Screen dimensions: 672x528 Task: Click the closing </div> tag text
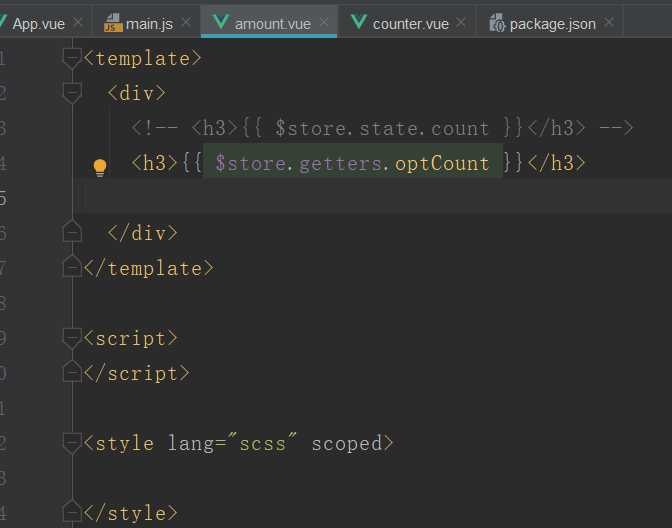[143, 234]
